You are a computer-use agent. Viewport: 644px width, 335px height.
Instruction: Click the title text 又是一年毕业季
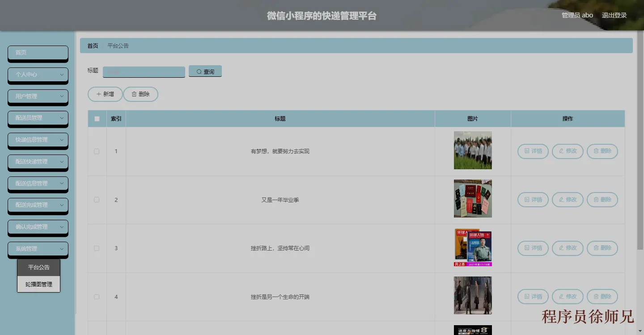(280, 200)
